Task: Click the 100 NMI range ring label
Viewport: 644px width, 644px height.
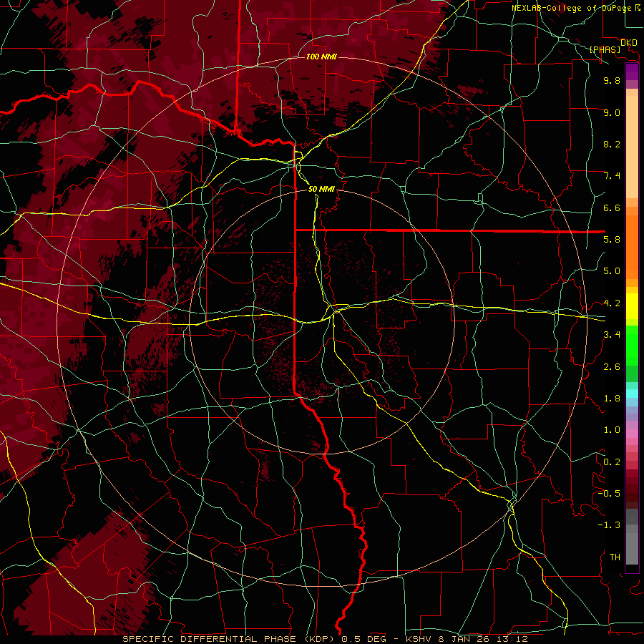Action: [321, 57]
